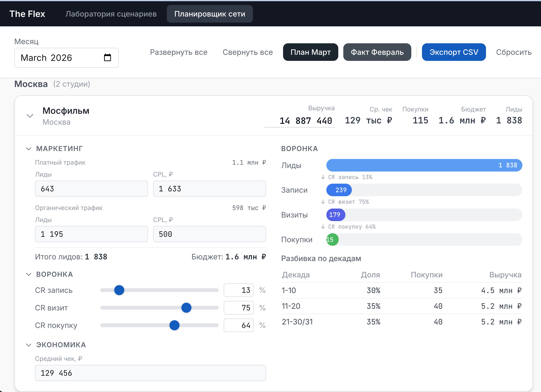The image size is (541, 392).
Task: Click the Органический трафик label
Action: point(69,208)
